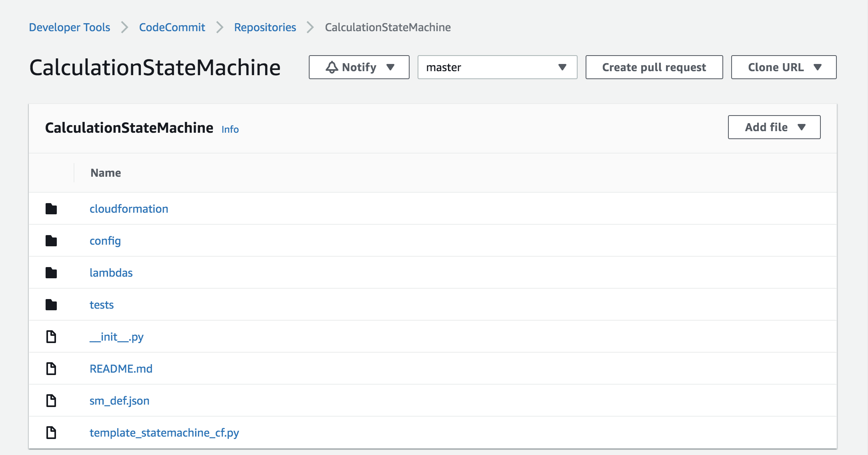
Task: Open the sm_def.json state machine definition
Action: (x=120, y=400)
